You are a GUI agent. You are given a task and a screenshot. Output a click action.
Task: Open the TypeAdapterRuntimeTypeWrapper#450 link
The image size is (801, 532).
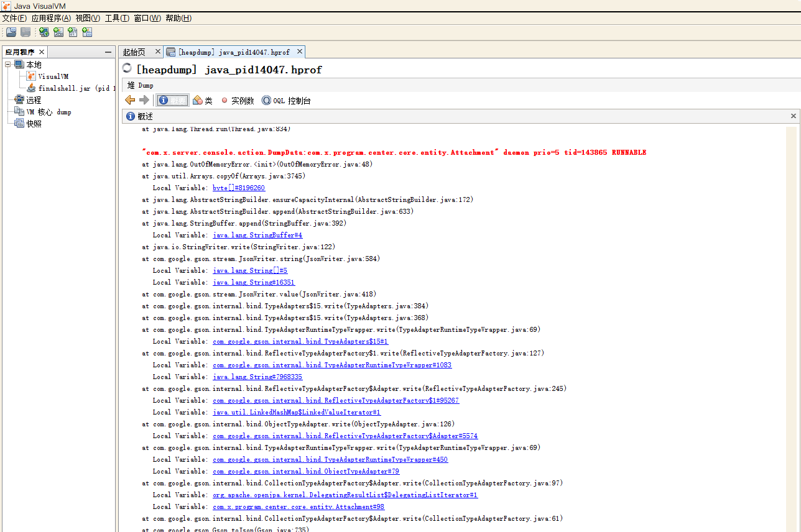330,459
